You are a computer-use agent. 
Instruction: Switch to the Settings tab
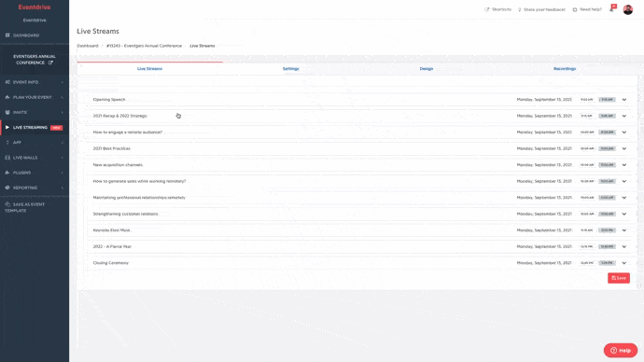[290, 68]
